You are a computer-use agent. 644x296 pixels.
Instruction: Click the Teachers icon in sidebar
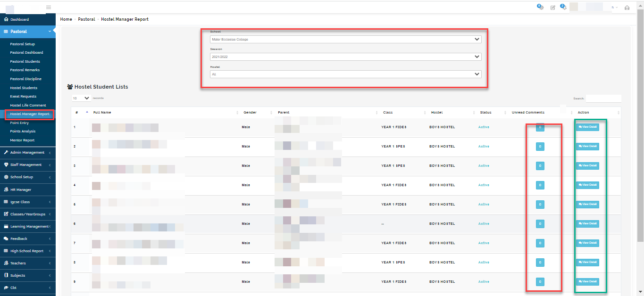click(6, 263)
